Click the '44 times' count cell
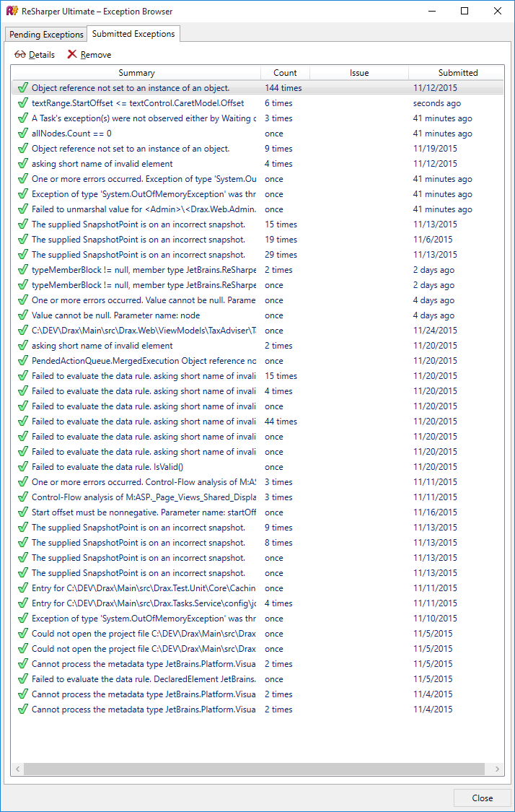The height and width of the screenshot is (812, 515). point(281,421)
